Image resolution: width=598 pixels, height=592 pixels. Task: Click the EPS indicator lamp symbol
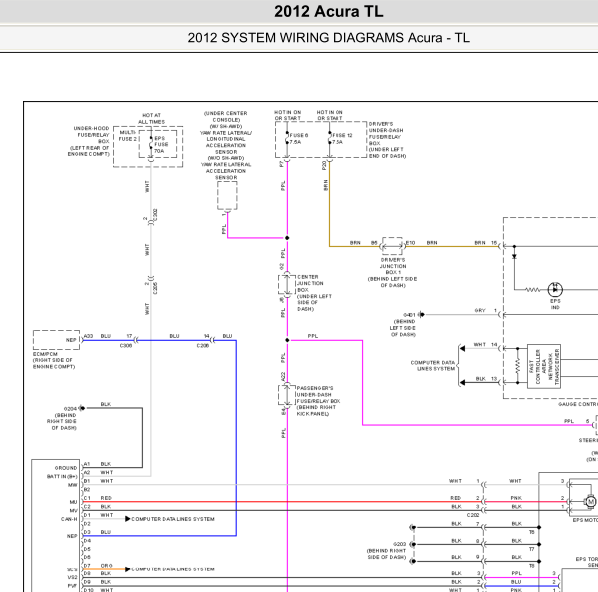pyautogui.click(x=555, y=290)
